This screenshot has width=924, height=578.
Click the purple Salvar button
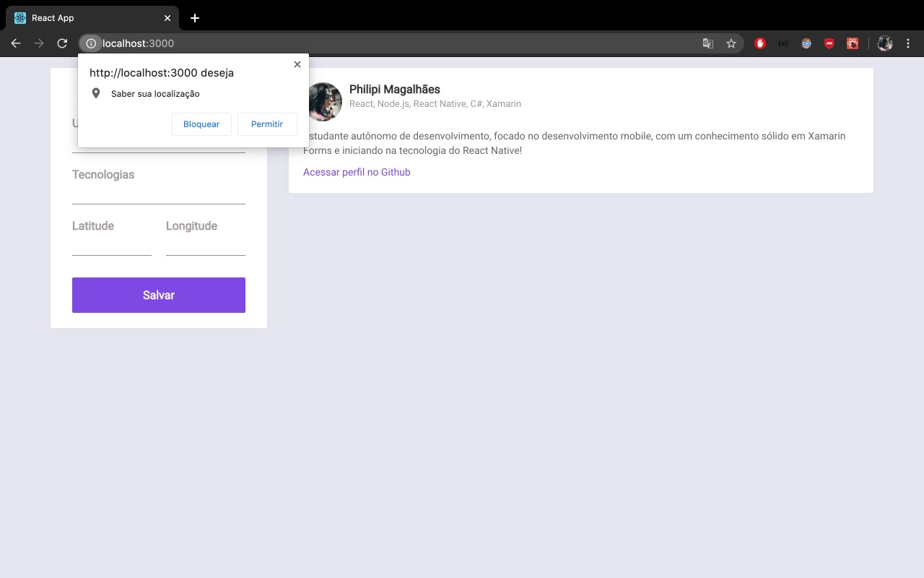(x=159, y=295)
